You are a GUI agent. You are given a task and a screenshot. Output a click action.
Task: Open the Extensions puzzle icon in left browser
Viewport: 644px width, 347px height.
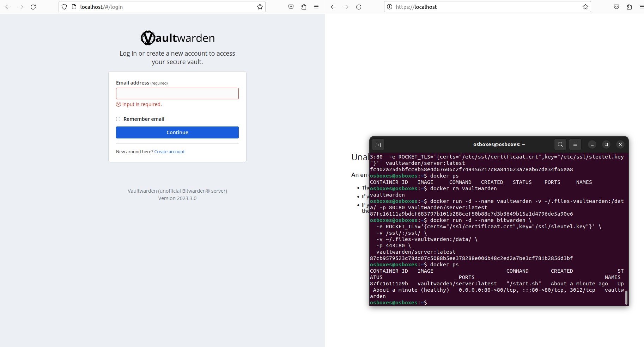point(304,7)
